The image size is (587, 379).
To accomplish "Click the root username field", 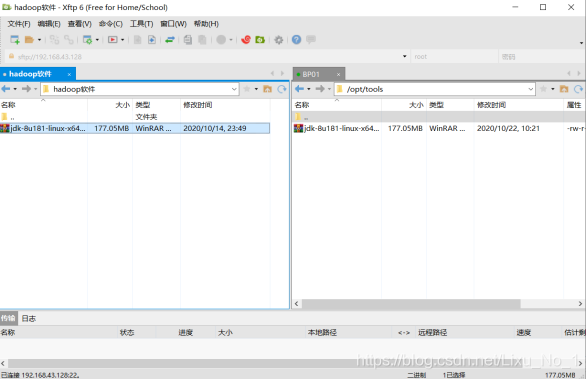I will 454,57.
